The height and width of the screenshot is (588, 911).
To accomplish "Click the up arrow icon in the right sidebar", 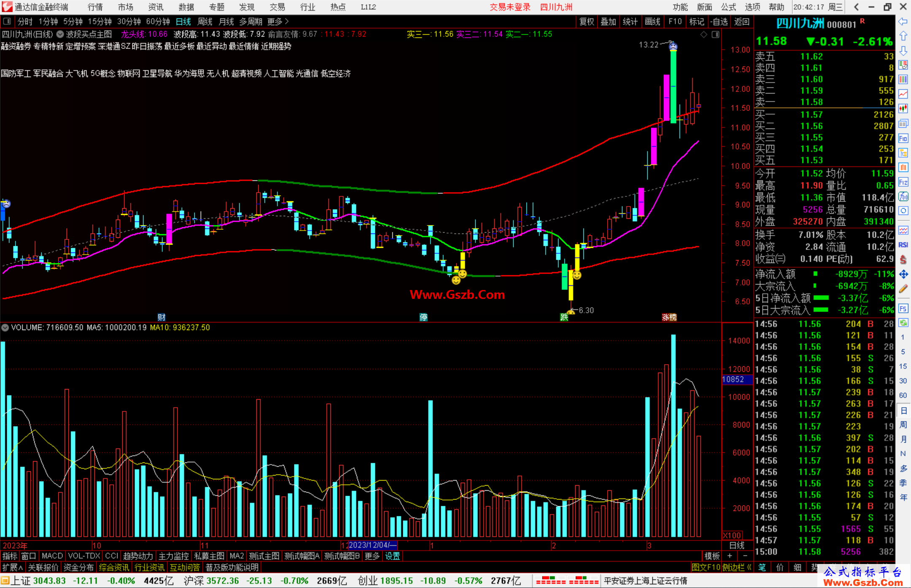I will coord(903,36).
